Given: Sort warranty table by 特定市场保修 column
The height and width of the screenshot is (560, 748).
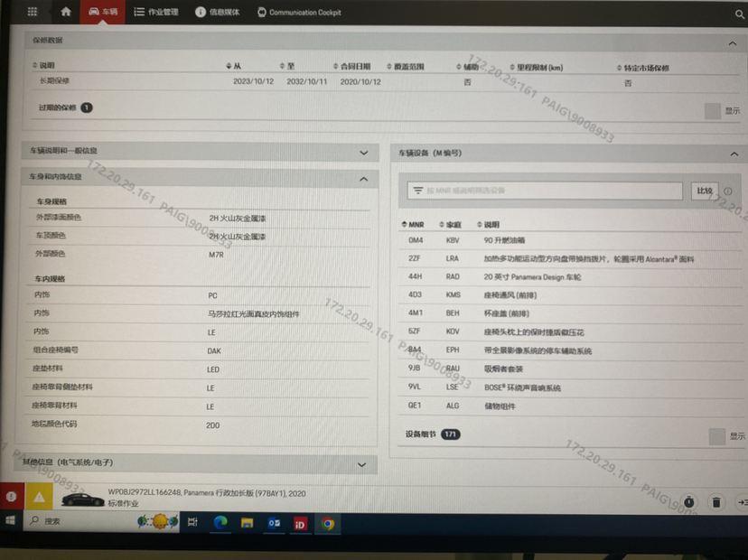Looking at the screenshot, I should [x=643, y=69].
